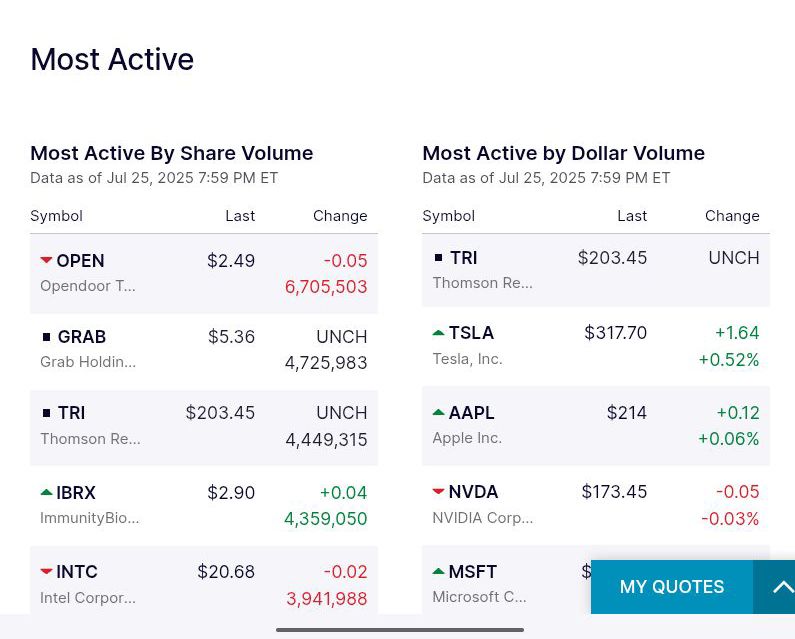Click Thomson Reuters name in Dollar Volume table

click(482, 283)
